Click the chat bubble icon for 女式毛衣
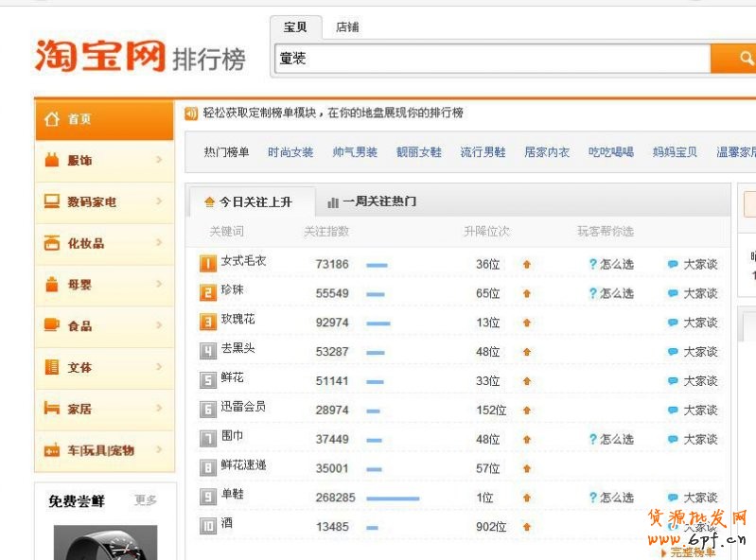The height and width of the screenshot is (560, 756). (673, 265)
